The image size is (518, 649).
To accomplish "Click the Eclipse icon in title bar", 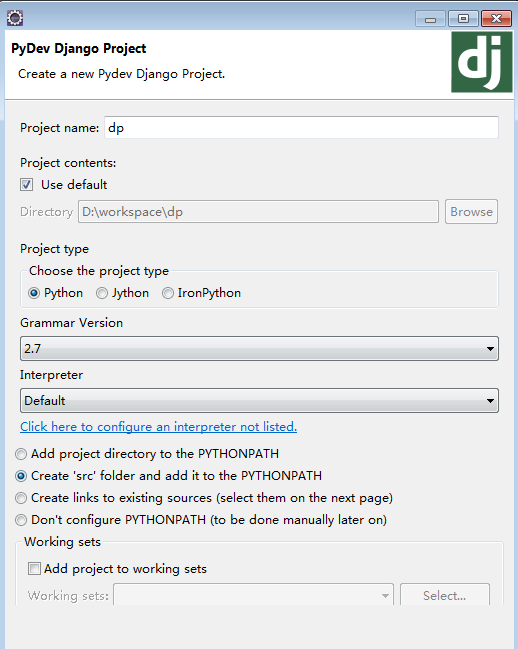I will coord(15,18).
